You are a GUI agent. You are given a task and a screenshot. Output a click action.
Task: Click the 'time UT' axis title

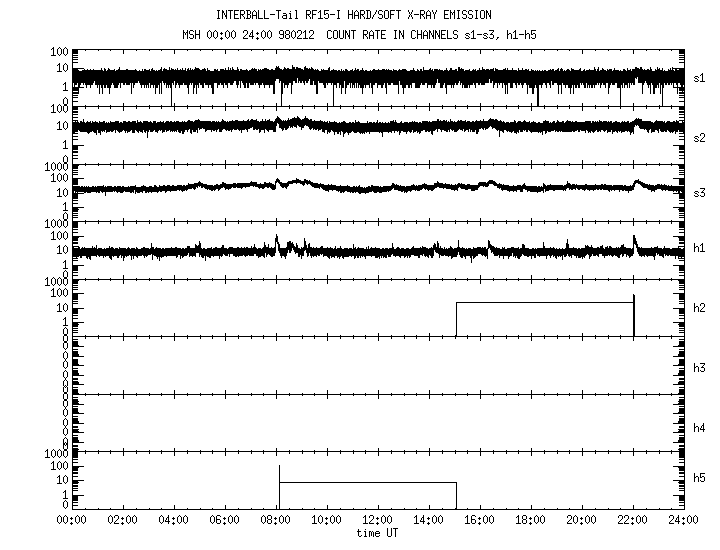click(377, 533)
